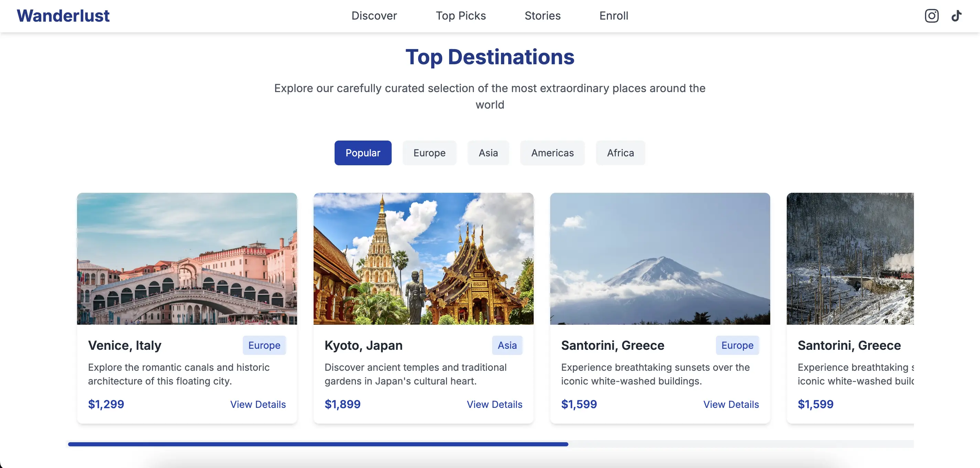980x468 pixels.
Task: Click the Europe tag on Venice card
Action: click(x=264, y=345)
